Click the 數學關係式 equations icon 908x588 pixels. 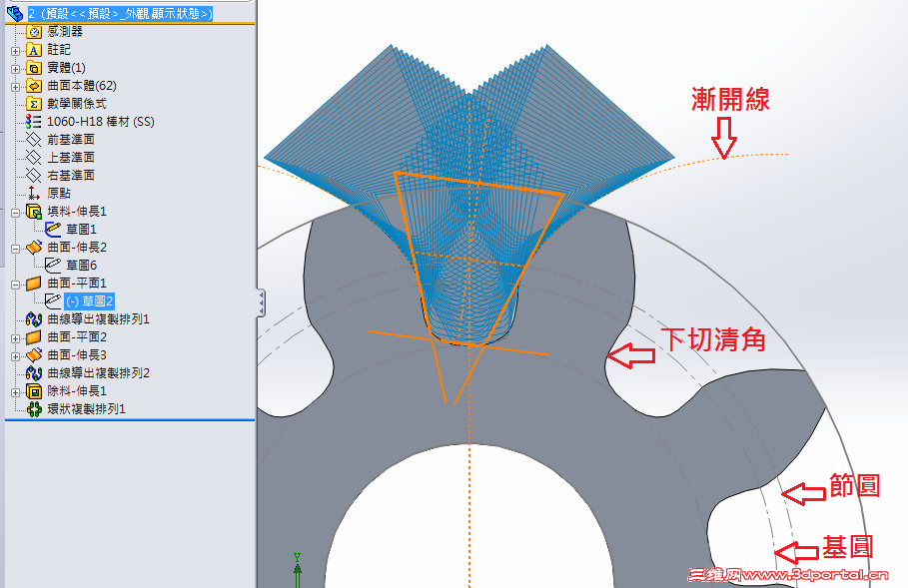pyautogui.click(x=34, y=104)
